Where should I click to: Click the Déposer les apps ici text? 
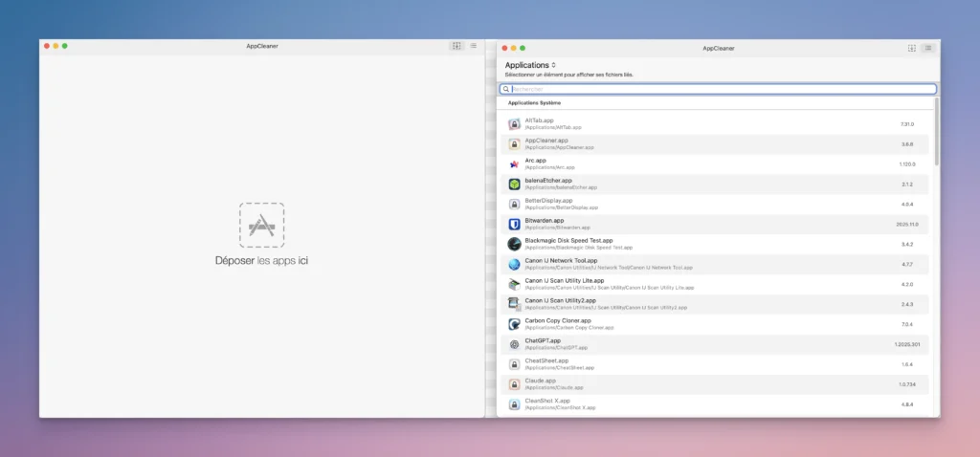click(261, 261)
